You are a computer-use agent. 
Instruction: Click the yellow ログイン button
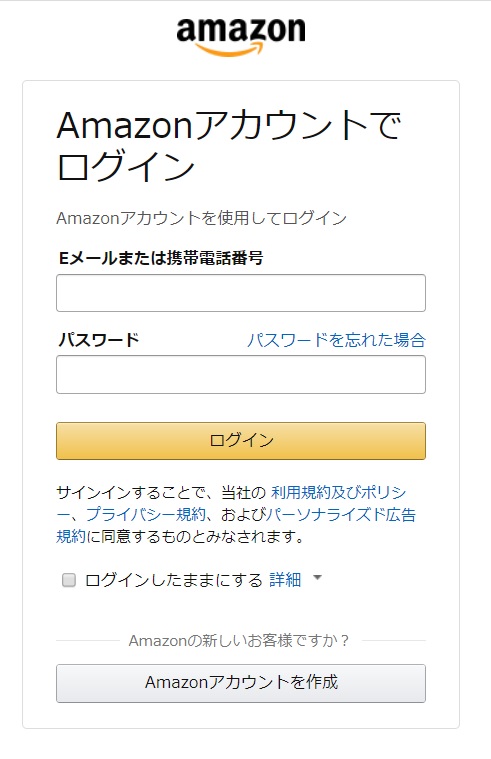coord(241,440)
